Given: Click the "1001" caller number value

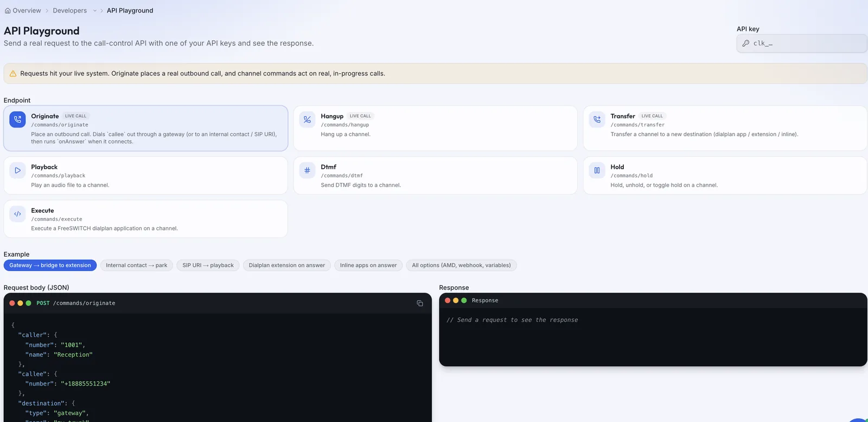Looking at the screenshot, I should [71, 345].
